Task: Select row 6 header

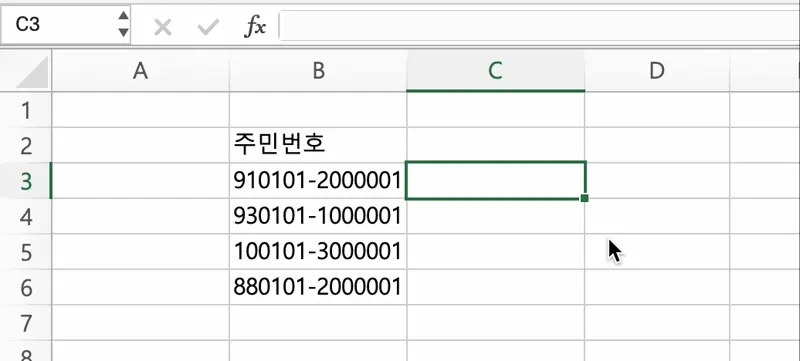Action: [26, 288]
